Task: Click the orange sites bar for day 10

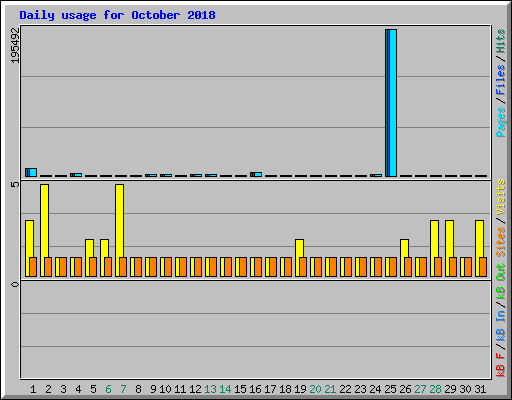Action: [x=168, y=267]
